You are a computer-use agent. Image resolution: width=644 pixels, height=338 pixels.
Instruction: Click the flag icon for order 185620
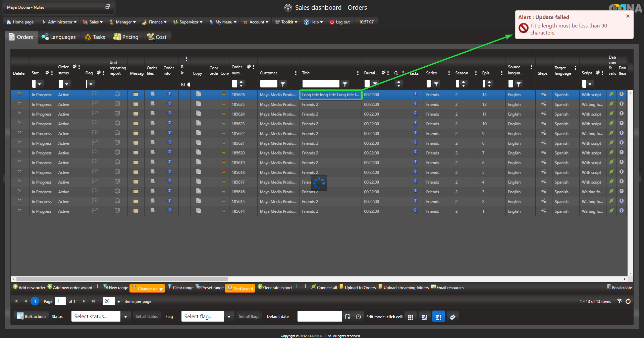coord(95,152)
